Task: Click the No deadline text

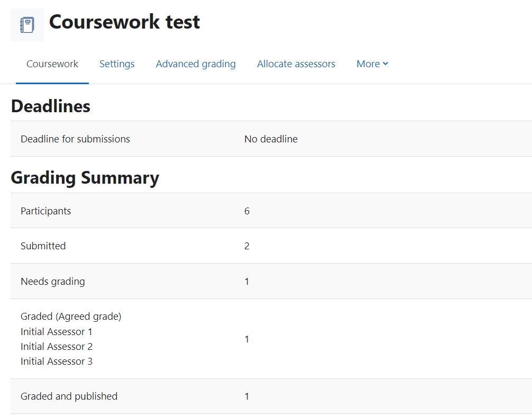Action: [271, 139]
